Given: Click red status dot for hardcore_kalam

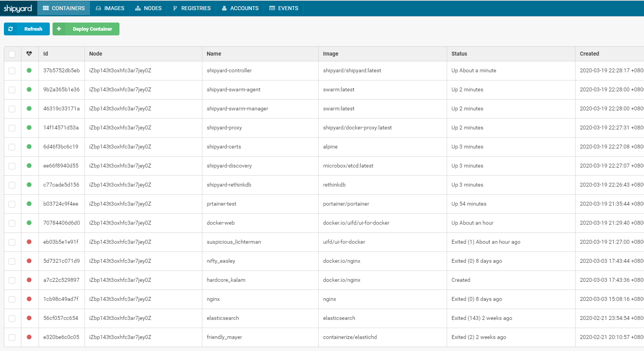Looking at the screenshot, I should (29, 280).
